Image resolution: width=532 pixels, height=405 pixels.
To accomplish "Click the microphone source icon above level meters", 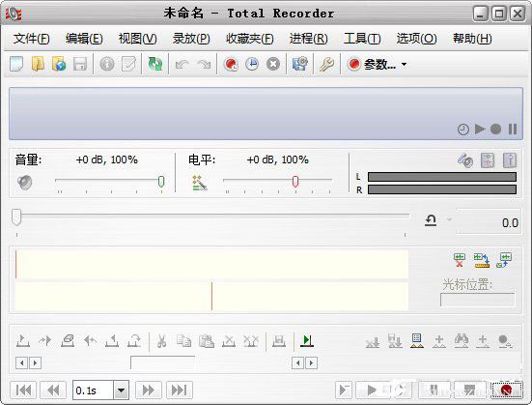I will point(465,160).
